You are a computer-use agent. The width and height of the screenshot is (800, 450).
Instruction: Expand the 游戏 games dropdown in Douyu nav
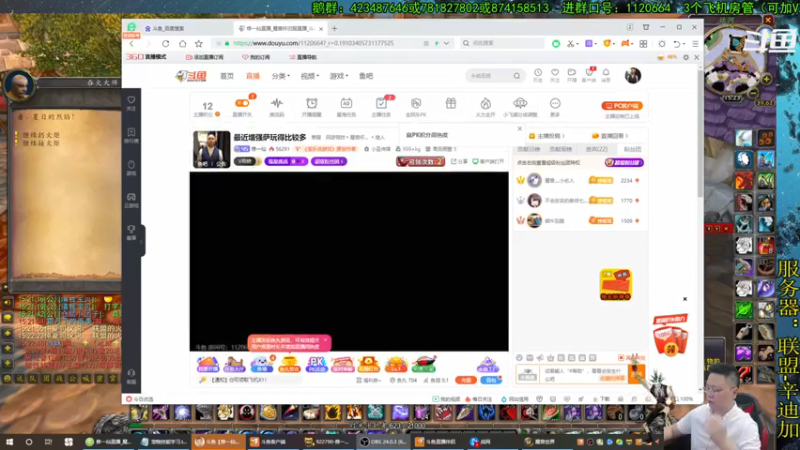coord(338,76)
